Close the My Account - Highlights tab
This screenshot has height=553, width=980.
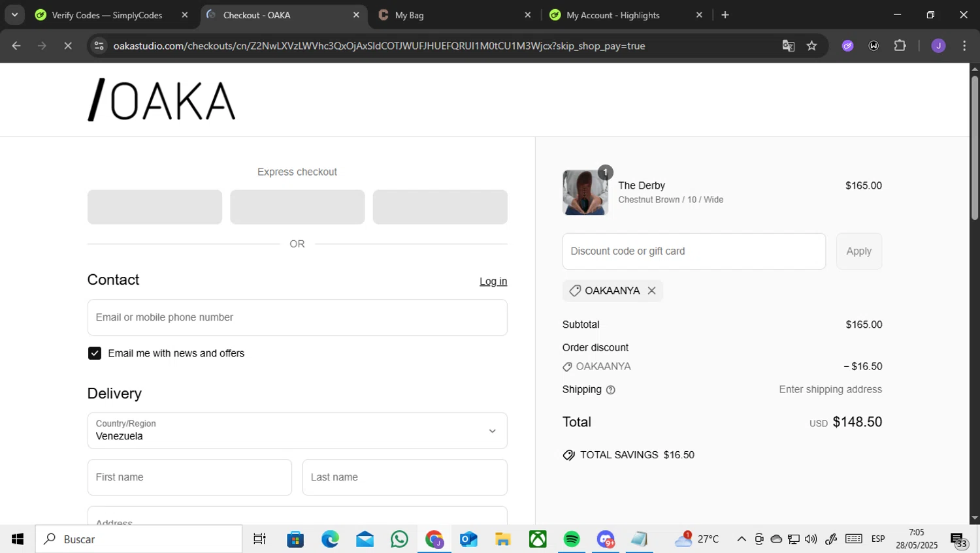point(699,14)
